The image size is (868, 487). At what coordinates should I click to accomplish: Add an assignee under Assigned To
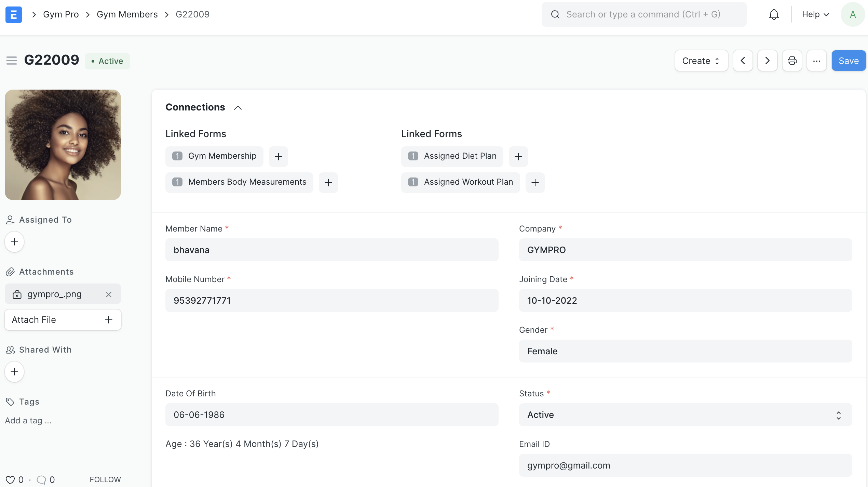[x=14, y=242]
